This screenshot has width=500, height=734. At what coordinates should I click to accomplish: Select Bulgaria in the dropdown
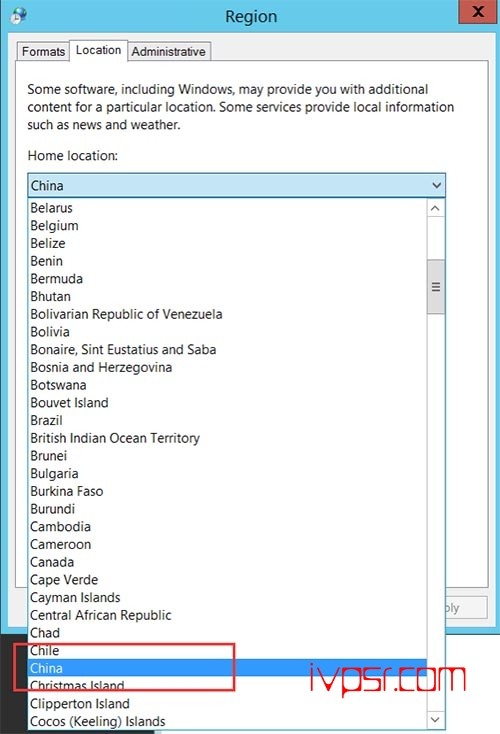pos(228,474)
